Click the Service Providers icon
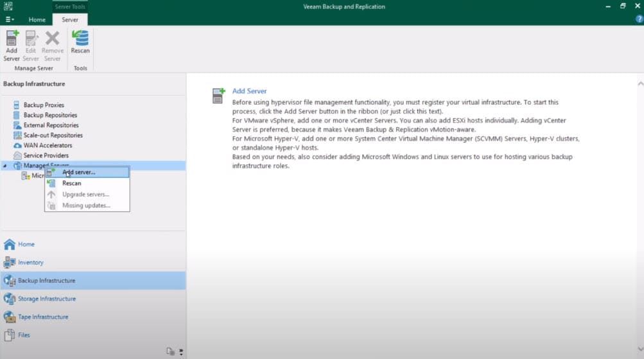Image resolution: width=644 pixels, height=359 pixels. [x=17, y=155]
